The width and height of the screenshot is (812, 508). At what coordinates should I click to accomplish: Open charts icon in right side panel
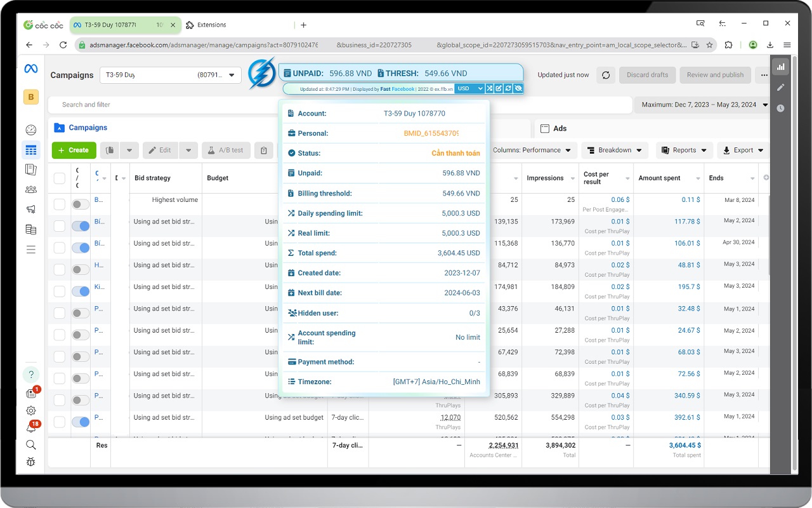tap(780, 67)
